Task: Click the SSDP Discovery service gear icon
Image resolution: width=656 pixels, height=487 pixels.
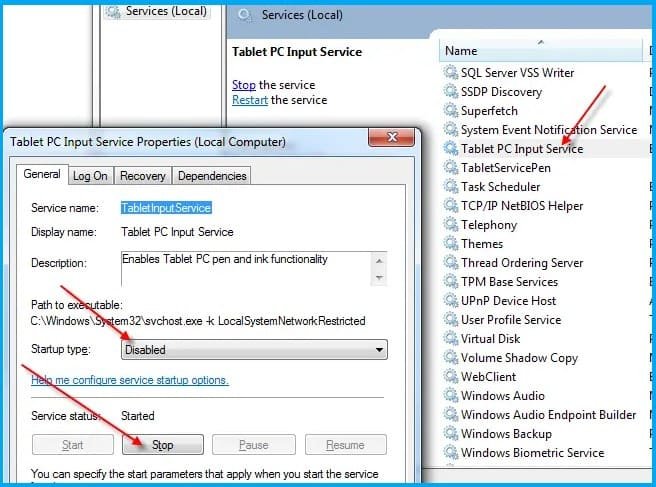Action: 451,91
